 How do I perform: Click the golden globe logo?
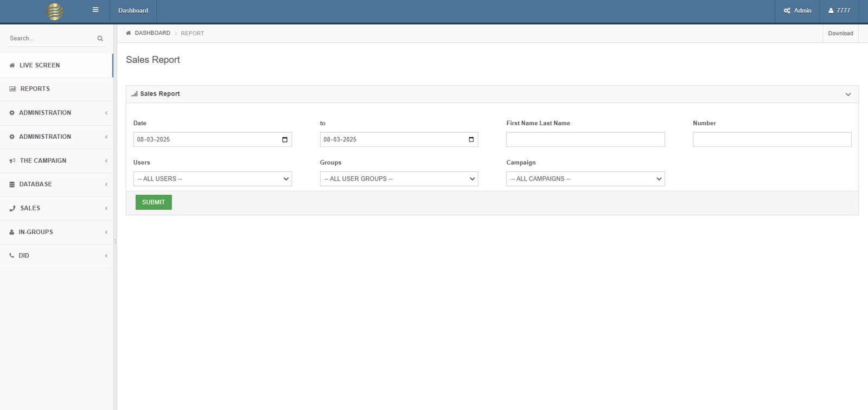pyautogui.click(x=55, y=11)
